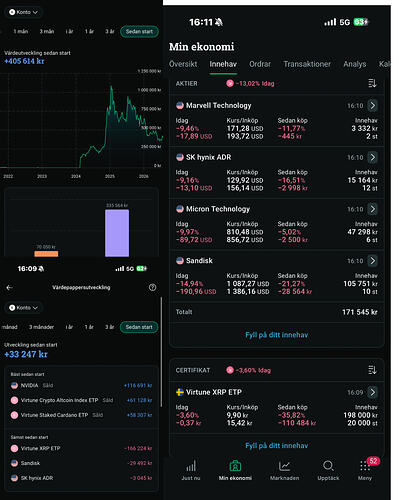Click the +405 614 kr value
Image resolution: width=400 pixels, height=500 pixels.
24,61
